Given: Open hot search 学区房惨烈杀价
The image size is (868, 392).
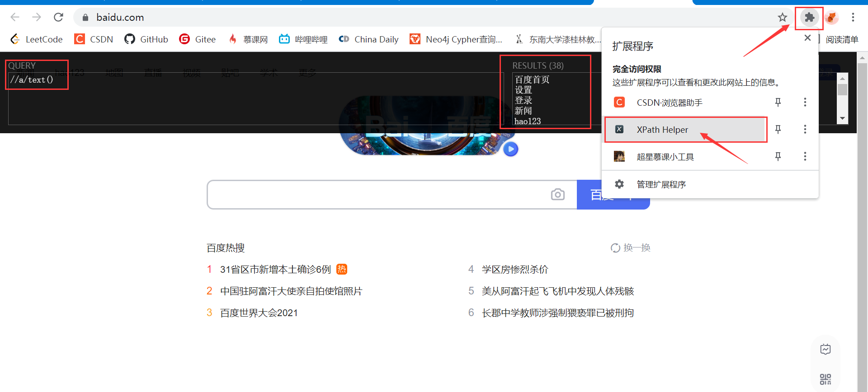Looking at the screenshot, I should tap(515, 270).
